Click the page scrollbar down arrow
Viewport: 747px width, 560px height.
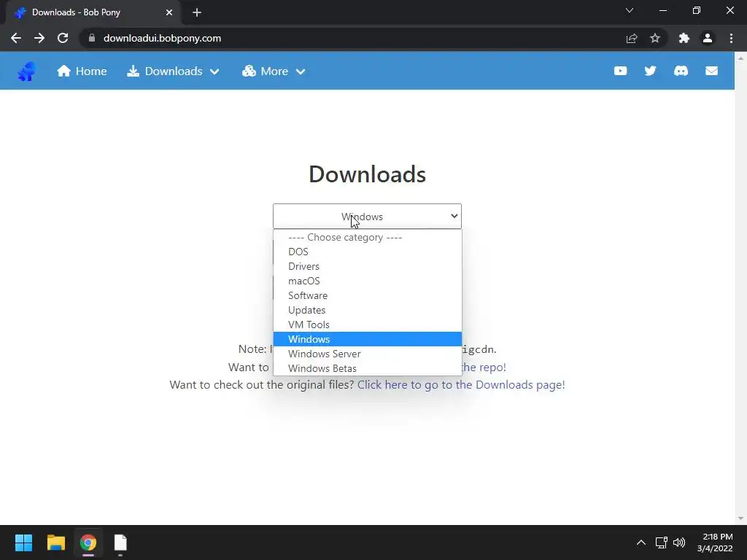click(x=740, y=518)
